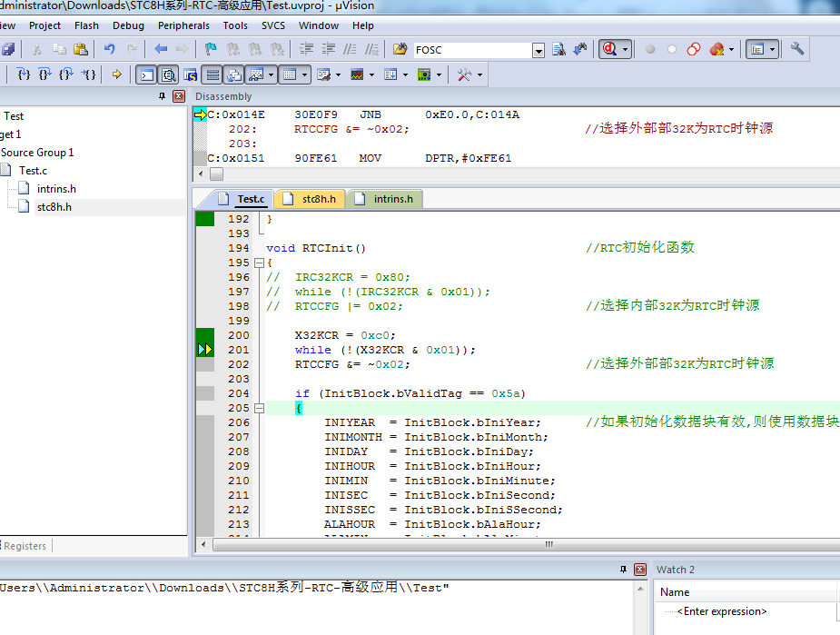The image size is (840, 635).
Task: Click Step Into icon
Action: pyautogui.click(x=24, y=74)
